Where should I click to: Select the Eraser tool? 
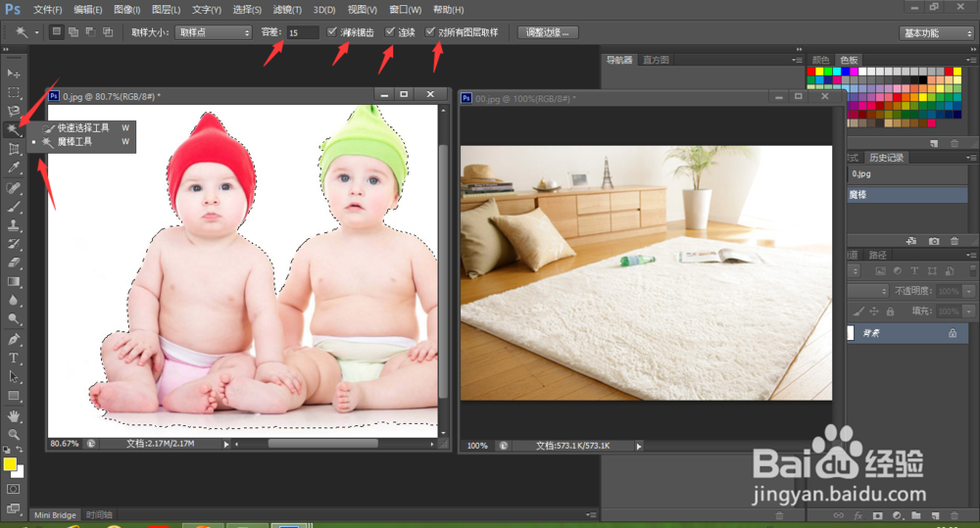click(13, 264)
